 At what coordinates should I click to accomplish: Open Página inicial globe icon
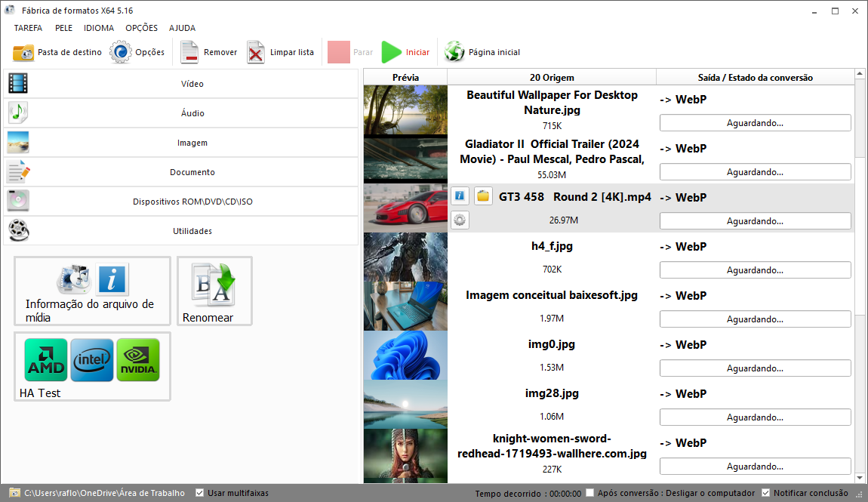454,53
